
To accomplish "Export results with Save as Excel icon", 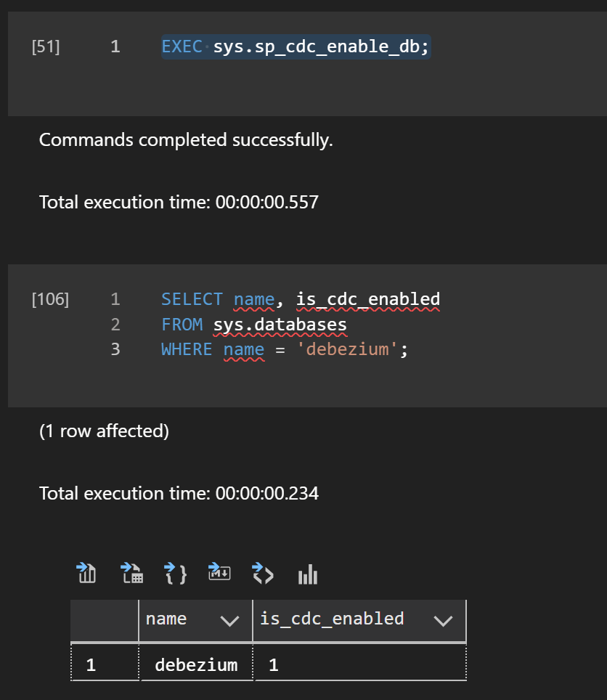I will (x=131, y=573).
